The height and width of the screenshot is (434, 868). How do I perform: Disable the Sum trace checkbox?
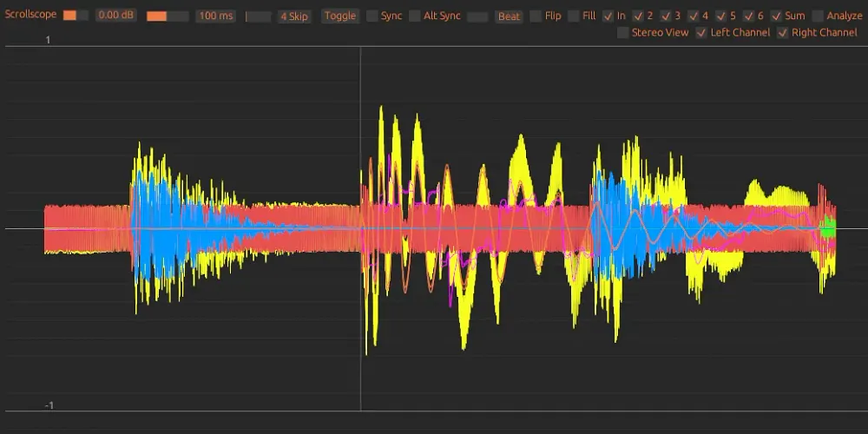(x=776, y=16)
